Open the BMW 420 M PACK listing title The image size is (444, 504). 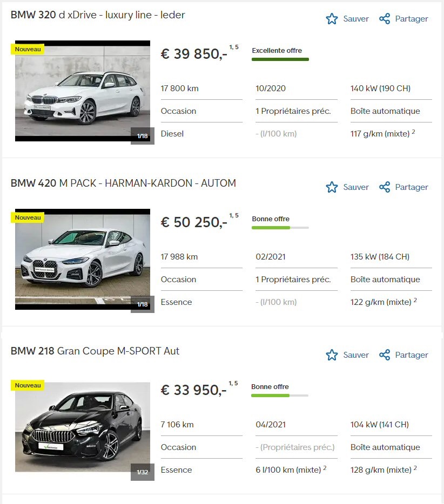tap(123, 183)
